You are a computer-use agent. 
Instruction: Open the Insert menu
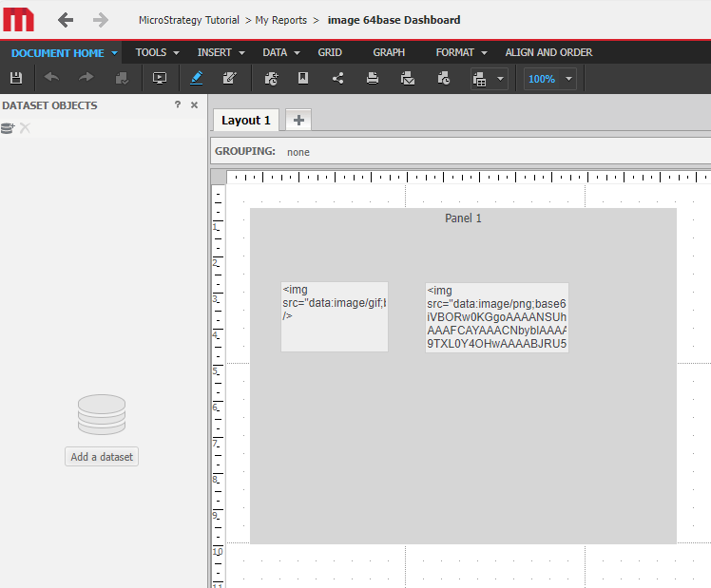click(221, 53)
